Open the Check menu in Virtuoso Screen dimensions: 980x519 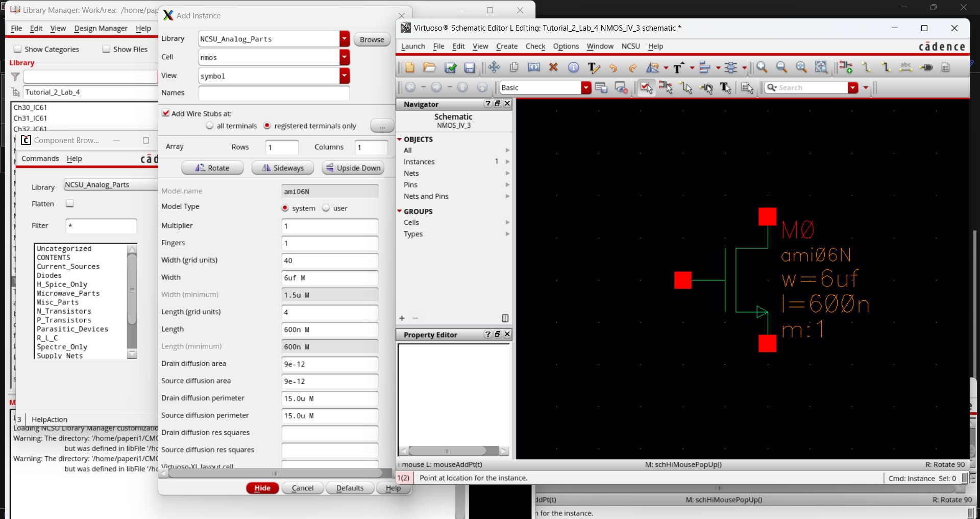click(535, 46)
